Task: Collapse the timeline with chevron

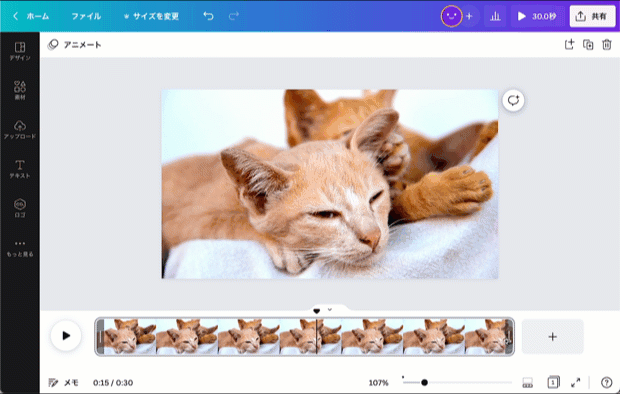Action: [x=330, y=310]
